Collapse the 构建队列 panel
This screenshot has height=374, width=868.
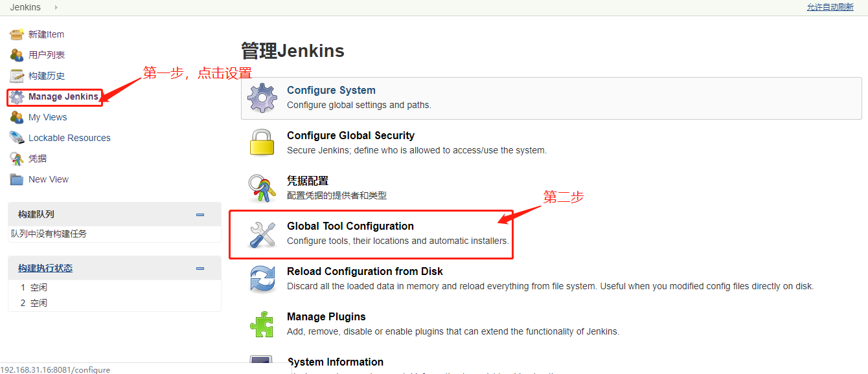pyautogui.click(x=200, y=214)
